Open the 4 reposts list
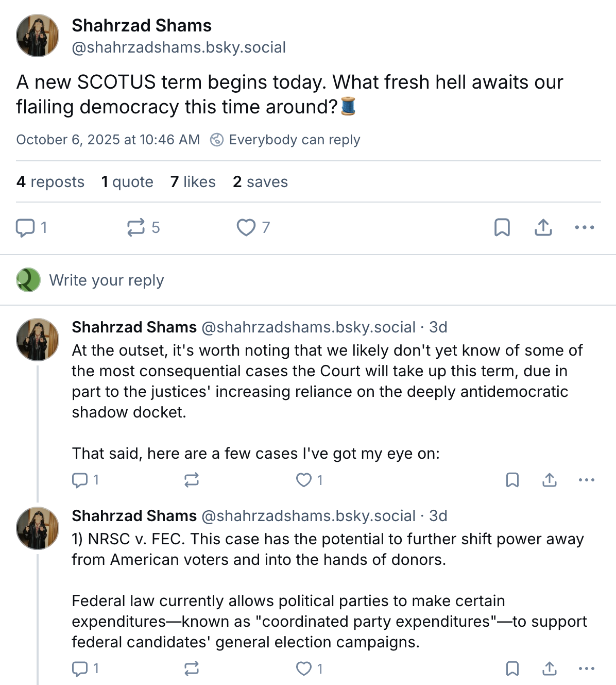The height and width of the screenshot is (685, 616). [x=50, y=182]
